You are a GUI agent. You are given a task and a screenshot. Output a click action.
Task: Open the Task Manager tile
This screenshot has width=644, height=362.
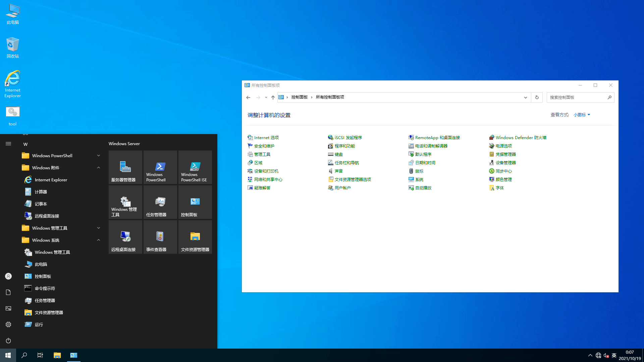pyautogui.click(x=160, y=202)
